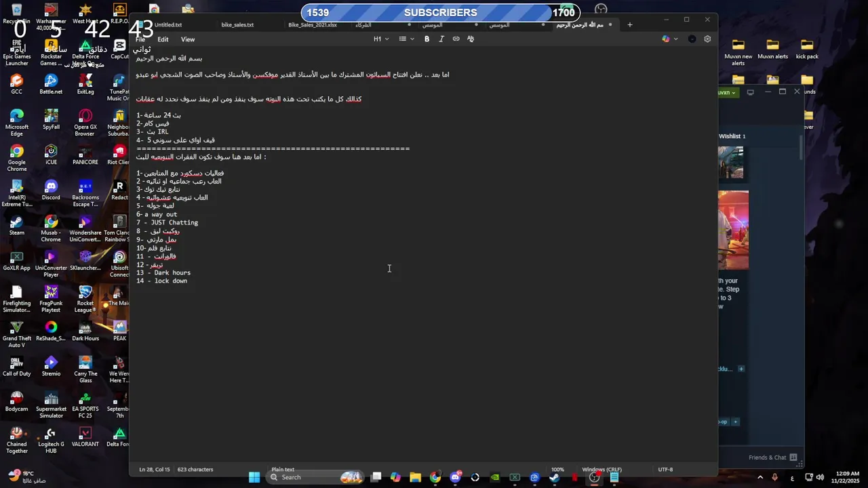This screenshot has height=488, width=868.
Task: Click the Steam window scrollbar
Action: pos(801,147)
